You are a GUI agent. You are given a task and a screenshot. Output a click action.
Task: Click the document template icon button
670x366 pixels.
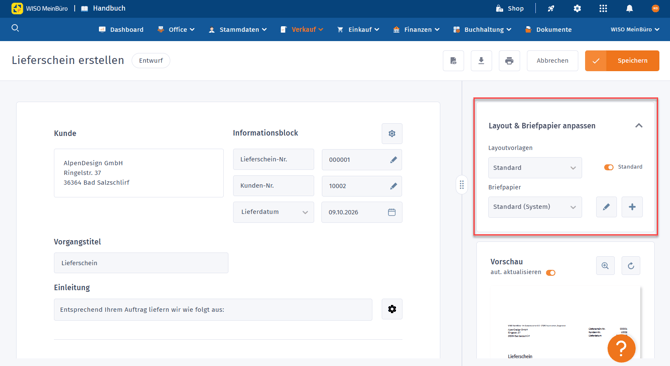[453, 61]
